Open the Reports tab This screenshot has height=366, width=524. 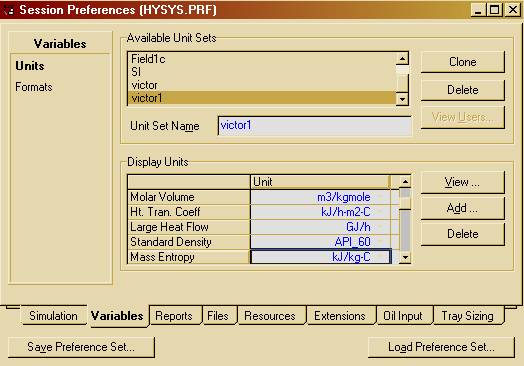pos(174,316)
